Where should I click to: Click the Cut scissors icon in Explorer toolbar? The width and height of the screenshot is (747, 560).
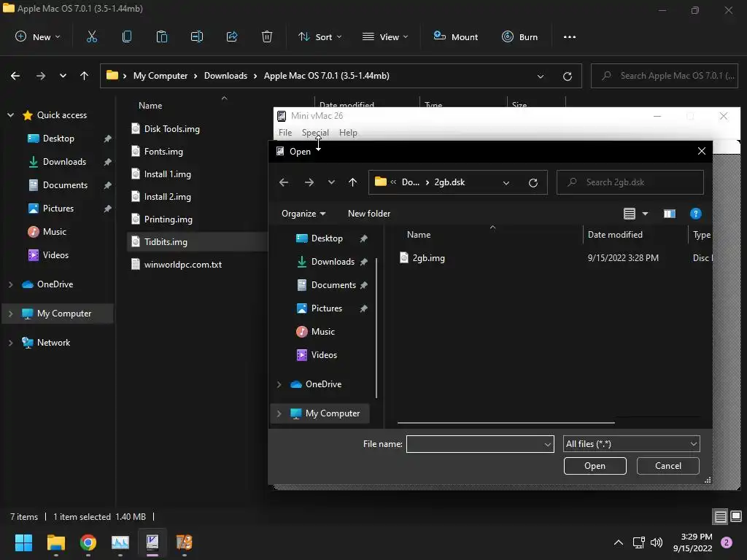click(x=92, y=36)
